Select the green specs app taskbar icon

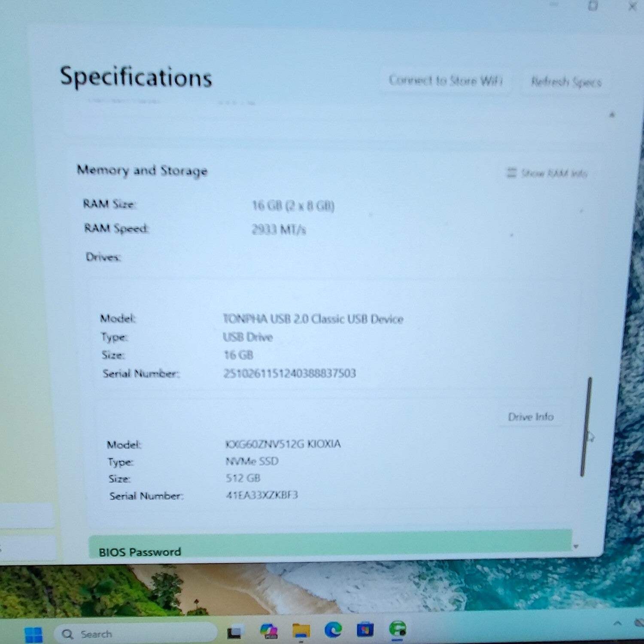pyautogui.click(x=398, y=629)
